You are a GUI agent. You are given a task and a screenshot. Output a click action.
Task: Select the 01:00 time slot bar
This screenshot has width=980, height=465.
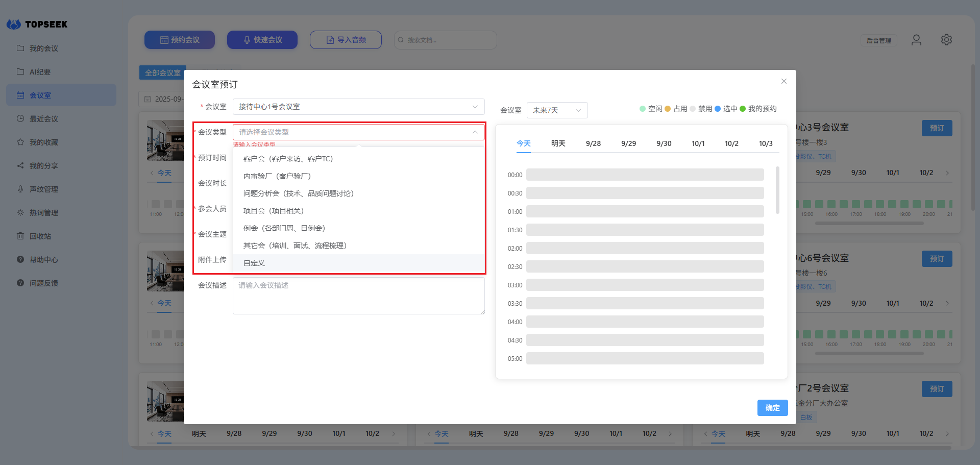point(645,211)
